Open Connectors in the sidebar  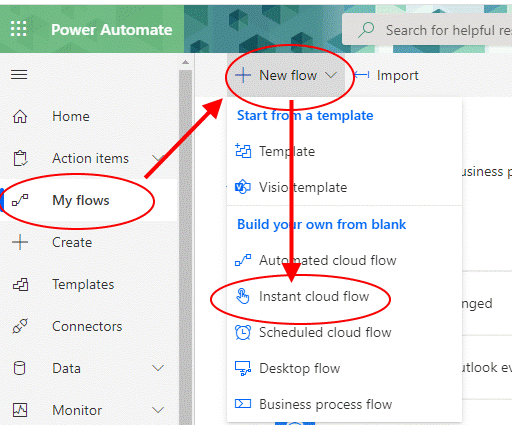tap(88, 326)
